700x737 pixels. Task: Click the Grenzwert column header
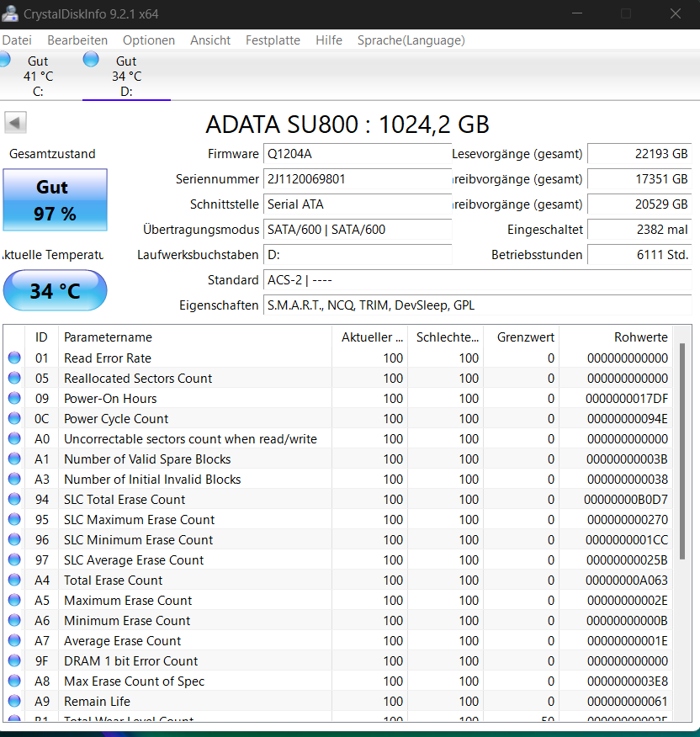[x=522, y=337]
